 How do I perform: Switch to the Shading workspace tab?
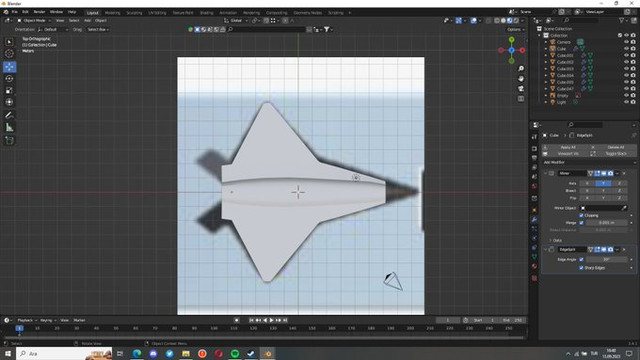pos(206,13)
